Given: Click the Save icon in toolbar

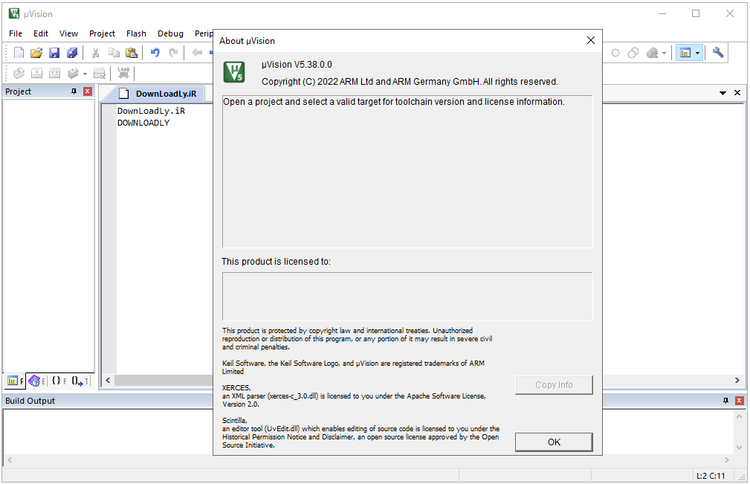Looking at the screenshot, I should pyautogui.click(x=54, y=53).
